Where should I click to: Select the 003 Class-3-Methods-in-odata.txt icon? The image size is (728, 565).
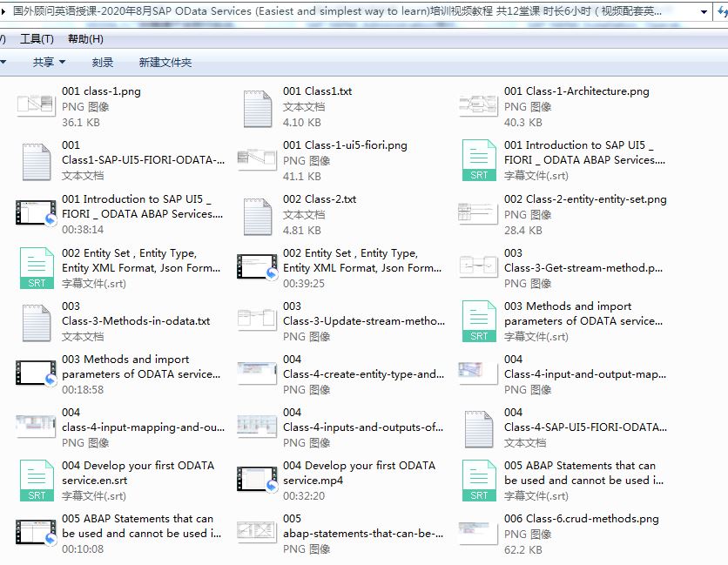(x=37, y=323)
